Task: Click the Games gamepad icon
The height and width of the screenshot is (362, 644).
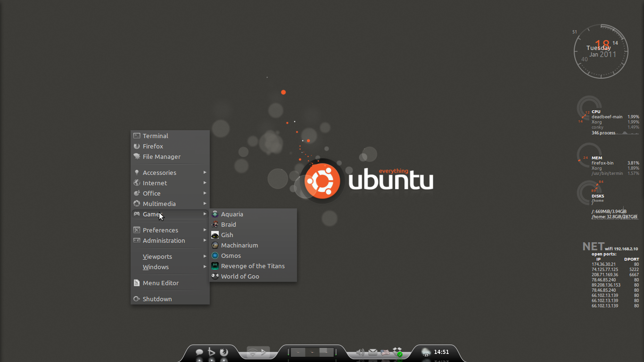Action: click(x=137, y=214)
